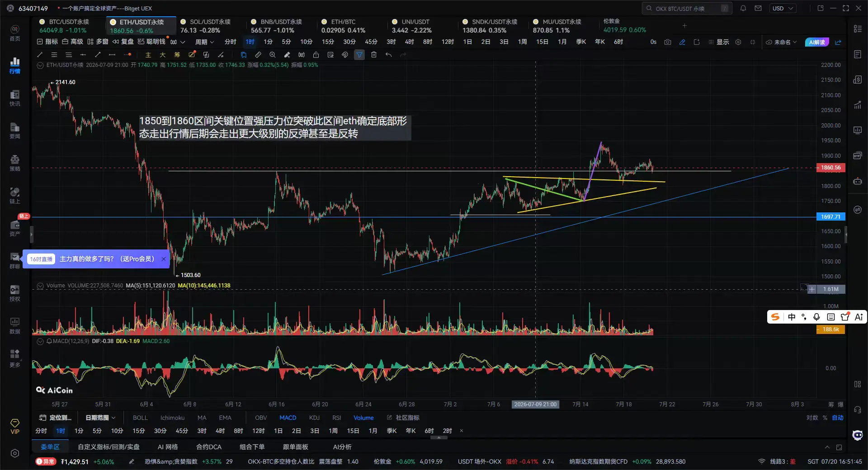
Task: Enable the BOLL indicator
Action: click(140, 418)
